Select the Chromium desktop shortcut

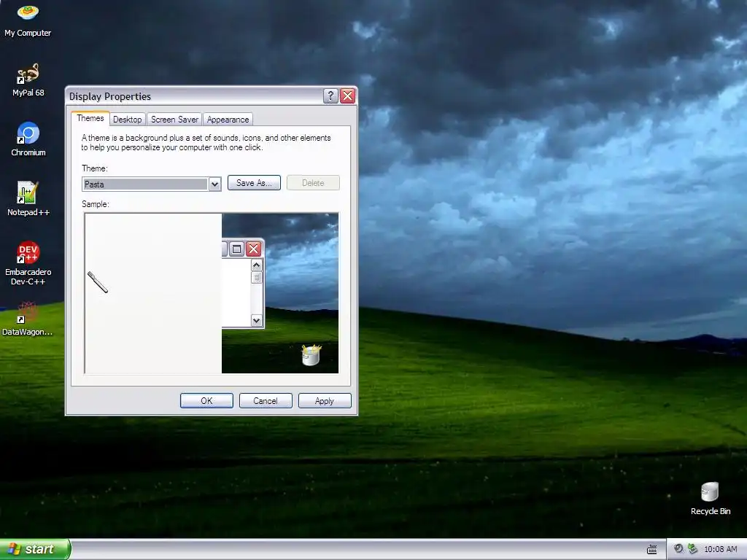[x=28, y=139]
